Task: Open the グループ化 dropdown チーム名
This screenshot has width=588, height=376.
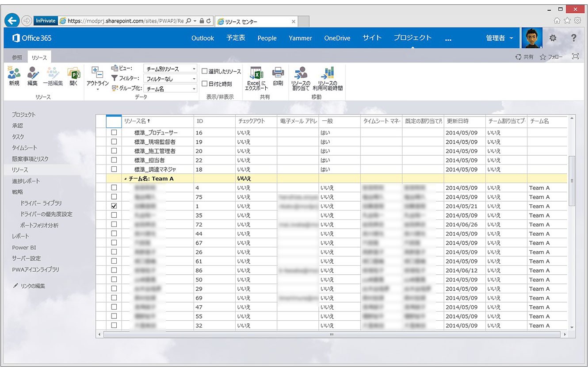Action: pos(170,88)
